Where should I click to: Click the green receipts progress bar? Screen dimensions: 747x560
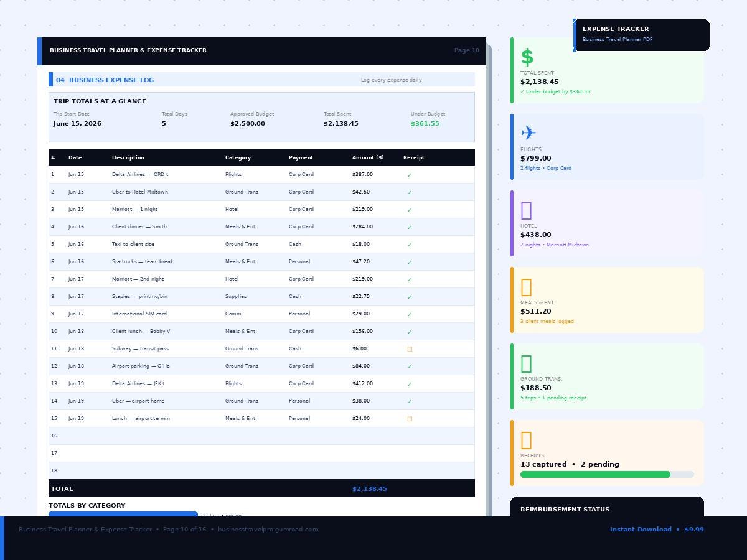pyautogui.click(x=595, y=474)
